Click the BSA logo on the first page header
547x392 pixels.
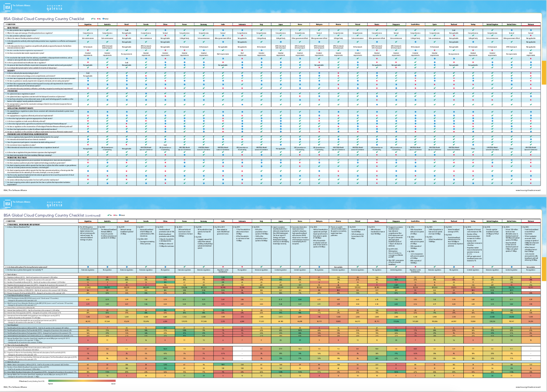pos(8,7)
